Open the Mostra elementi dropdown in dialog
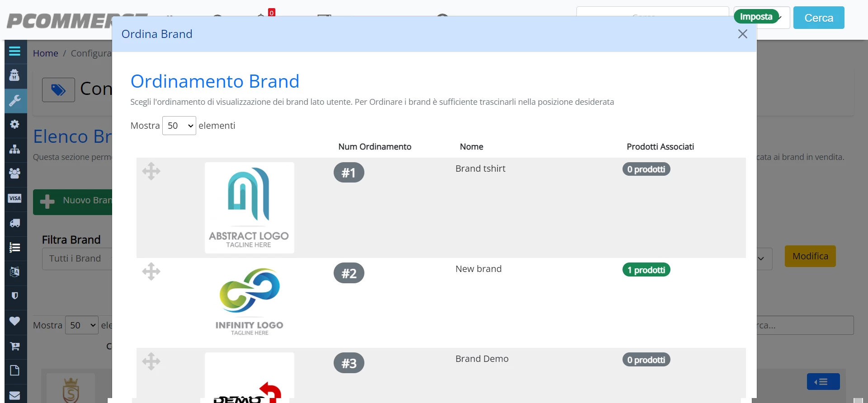 (179, 126)
